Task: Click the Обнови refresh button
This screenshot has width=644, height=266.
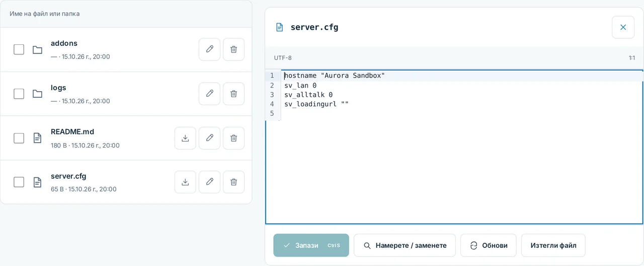Action: click(488, 245)
